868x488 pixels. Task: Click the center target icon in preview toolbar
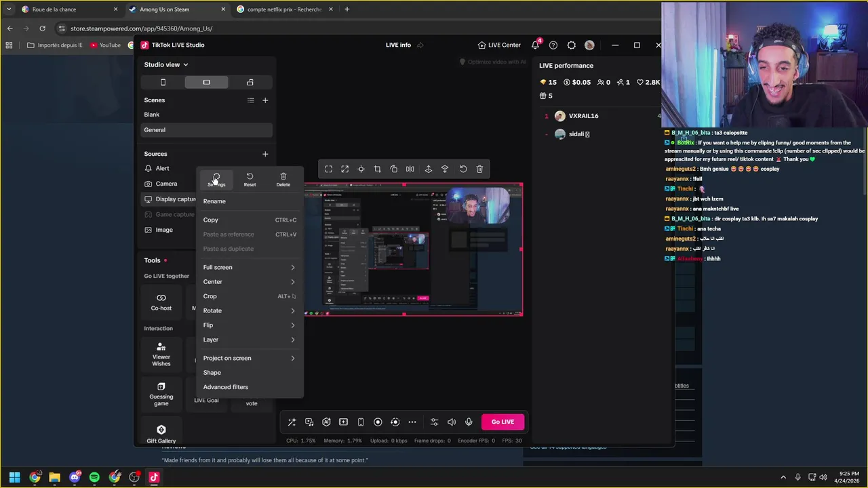[x=361, y=169]
